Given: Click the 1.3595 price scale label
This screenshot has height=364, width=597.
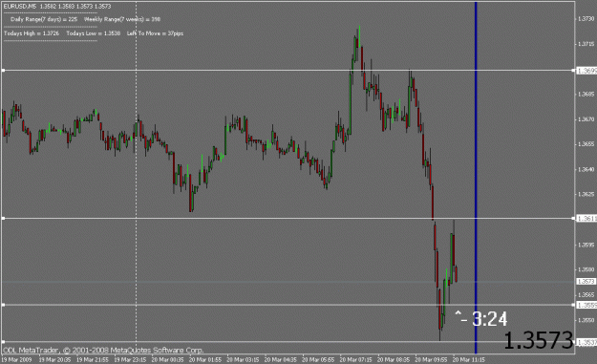Looking at the screenshot, I should point(586,245).
